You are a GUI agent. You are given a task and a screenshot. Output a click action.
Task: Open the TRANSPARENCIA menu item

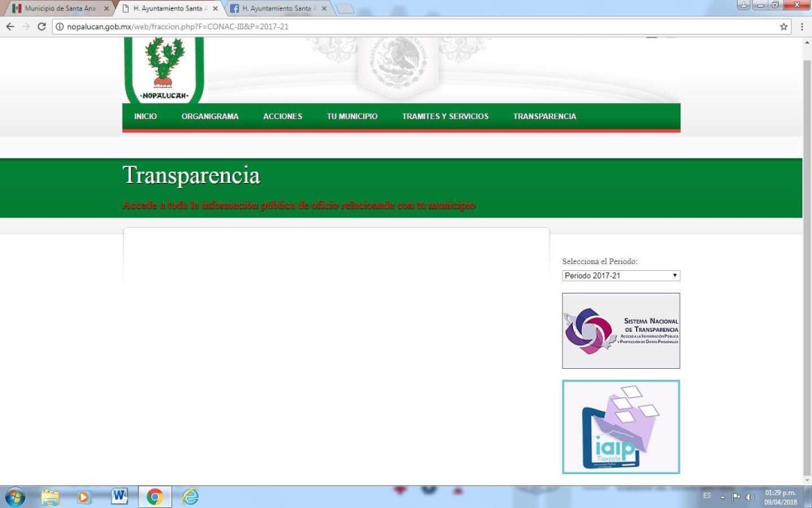544,117
